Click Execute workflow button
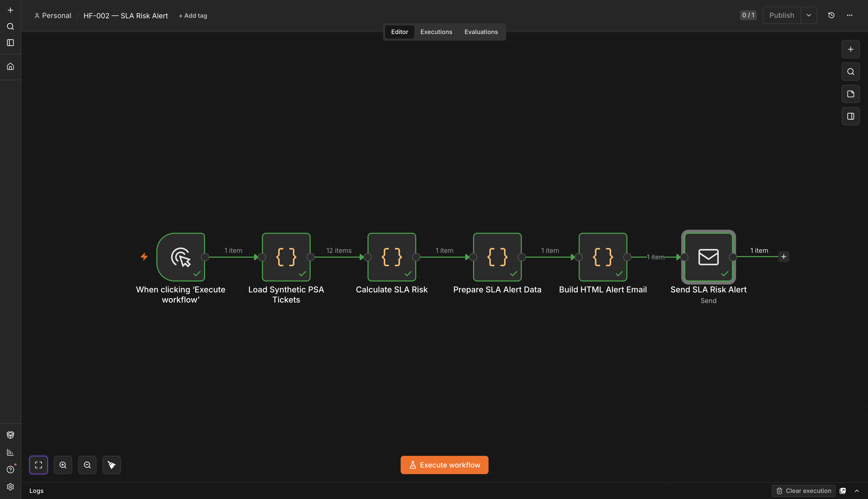868x499 pixels. click(444, 465)
